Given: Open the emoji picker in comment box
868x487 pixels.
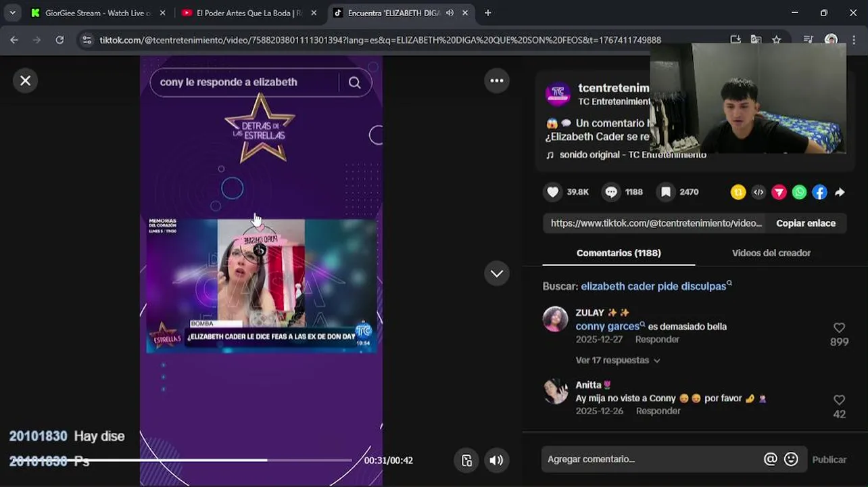Looking at the screenshot, I should (x=791, y=459).
